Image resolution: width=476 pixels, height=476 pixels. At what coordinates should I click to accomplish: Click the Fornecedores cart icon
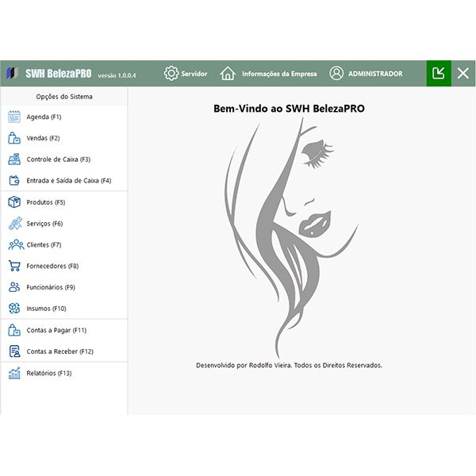[x=14, y=267]
